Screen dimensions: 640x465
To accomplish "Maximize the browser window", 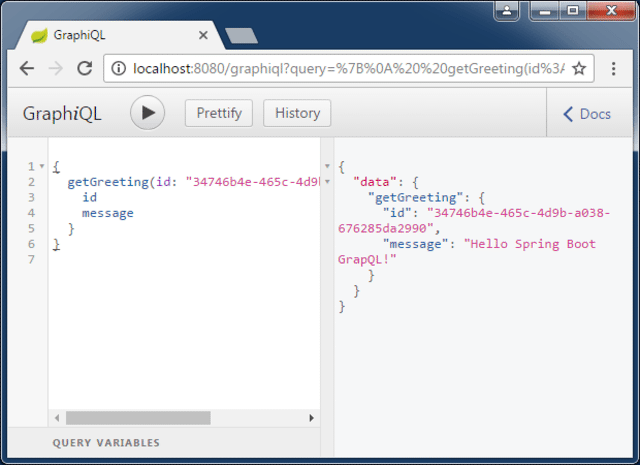I will (x=573, y=11).
